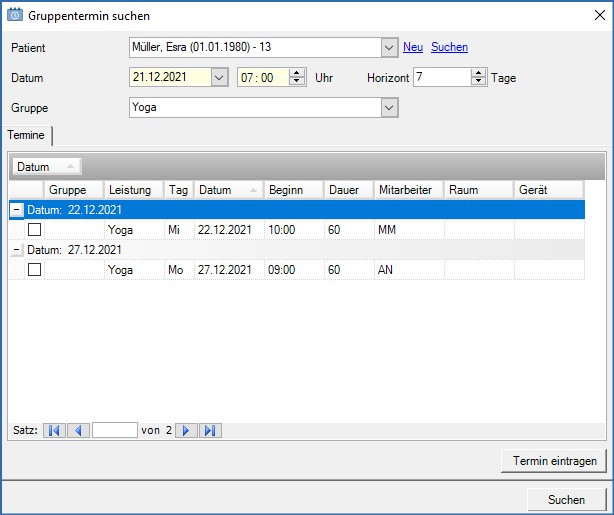
Task: Go to first record in navigator
Action: click(54, 430)
